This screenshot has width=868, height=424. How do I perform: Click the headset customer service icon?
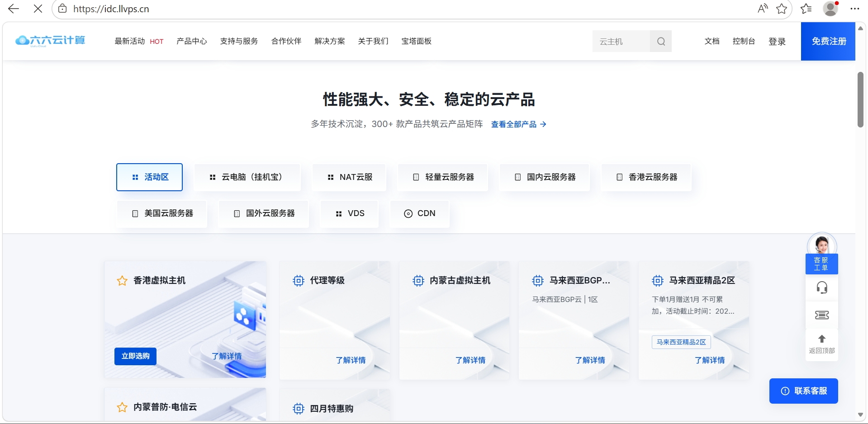coord(821,287)
